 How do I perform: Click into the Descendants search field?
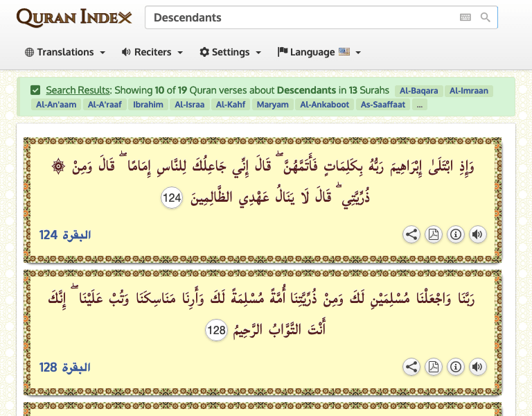click(x=298, y=17)
